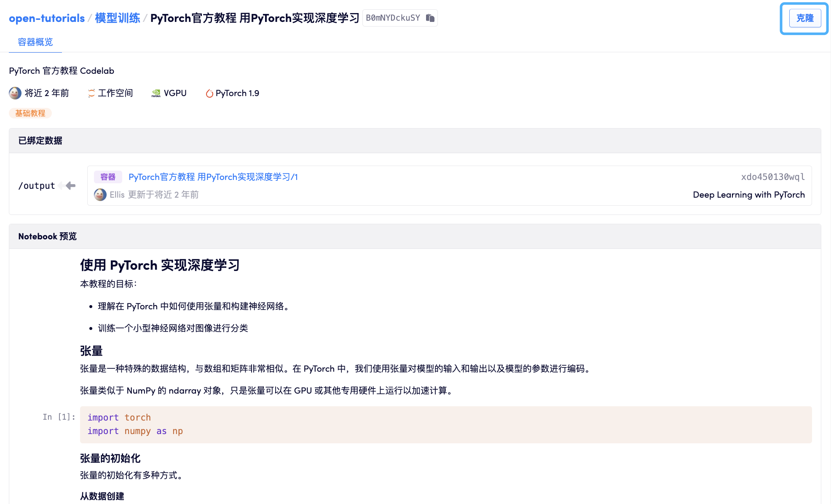This screenshot has width=831, height=504.
Task: Click the purple 容器 badge
Action: pos(108,177)
